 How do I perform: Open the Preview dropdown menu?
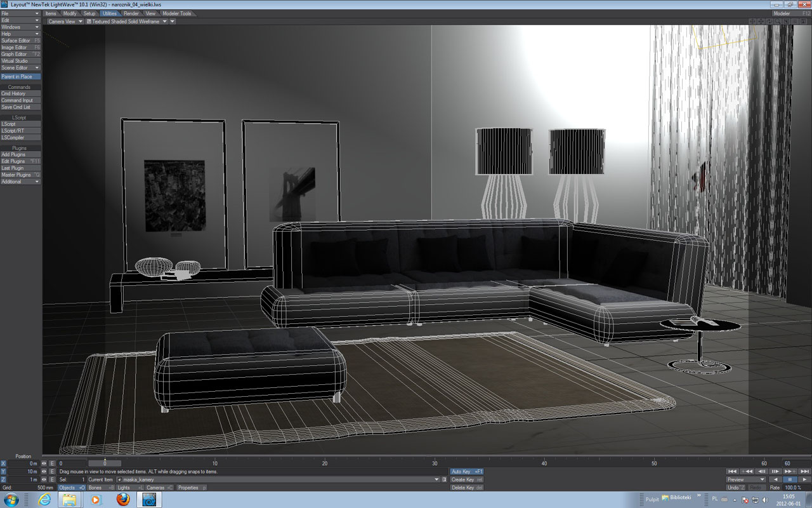(746, 479)
